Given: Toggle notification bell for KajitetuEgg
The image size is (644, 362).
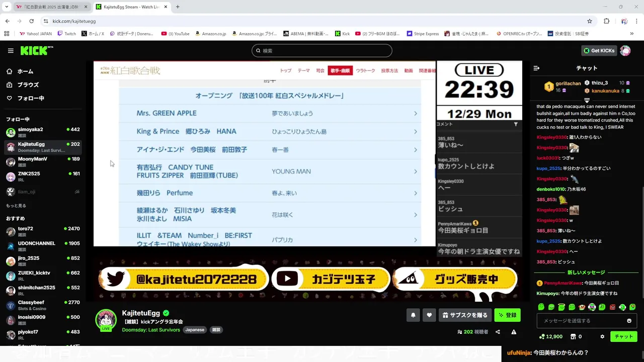Looking at the screenshot, I should click(413, 315).
